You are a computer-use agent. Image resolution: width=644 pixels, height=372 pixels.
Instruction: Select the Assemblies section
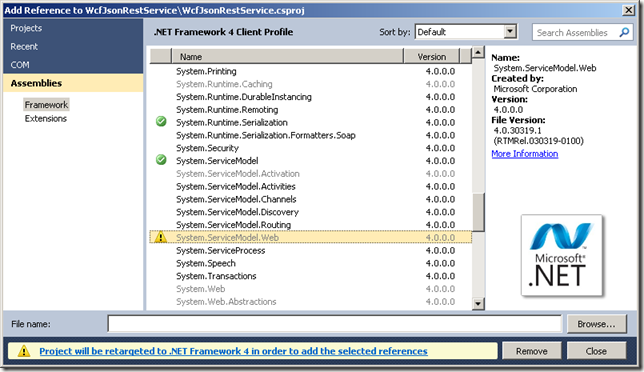[x=73, y=83]
